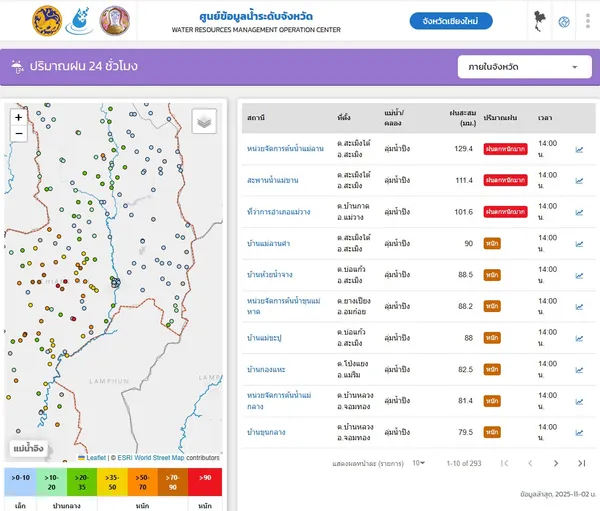Image resolution: width=600 pixels, height=511 pixels.
Task: Open chart for บ้านแม่ลานคำ row
Action: click(579, 245)
